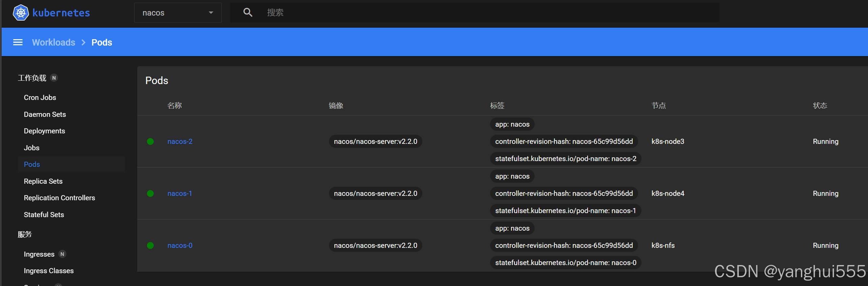
Task: Go to Workloads in the breadcrumb
Action: click(54, 42)
